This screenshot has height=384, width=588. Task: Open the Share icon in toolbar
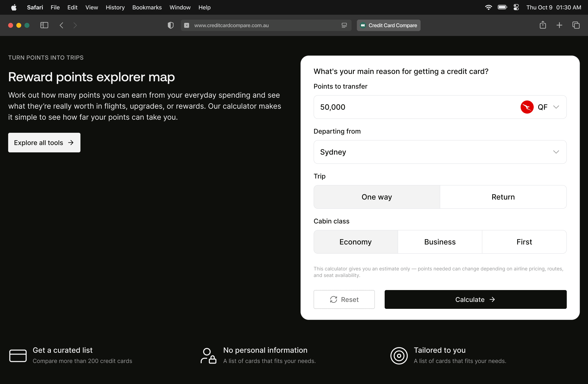(x=542, y=25)
